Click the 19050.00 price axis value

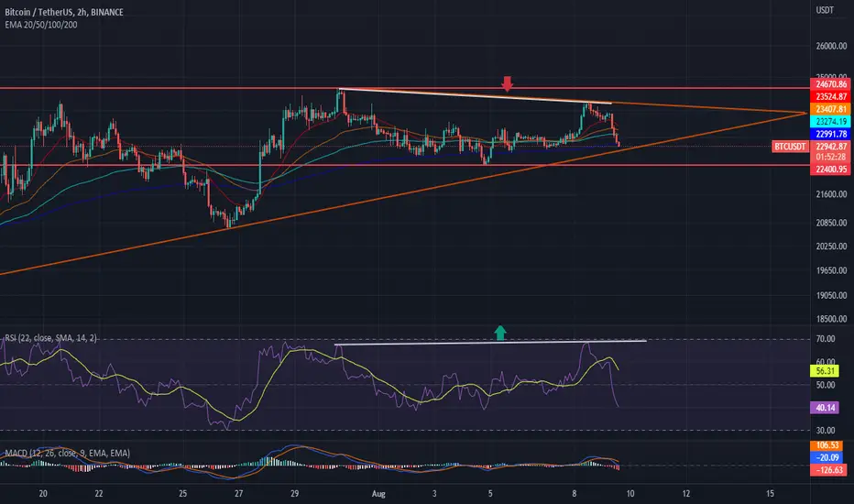click(831, 295)
